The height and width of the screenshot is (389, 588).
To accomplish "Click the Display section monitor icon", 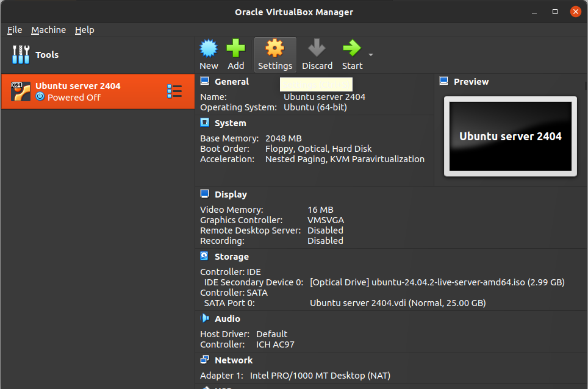I will pyautogui.click(x=205, y=194).
